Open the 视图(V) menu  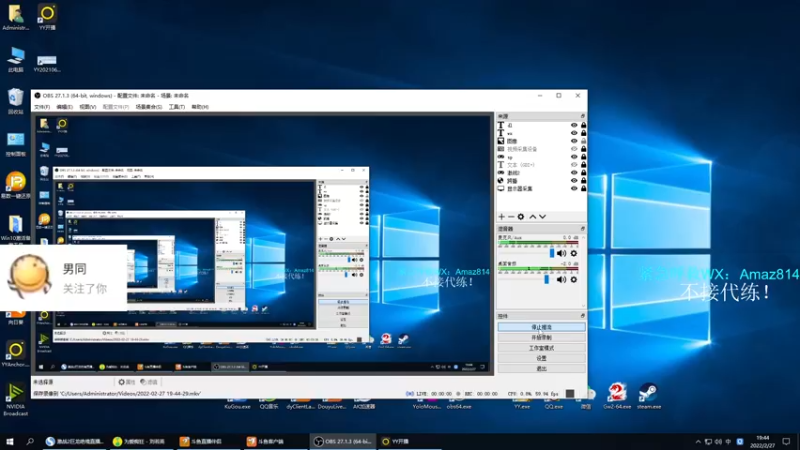click(87, 107)
